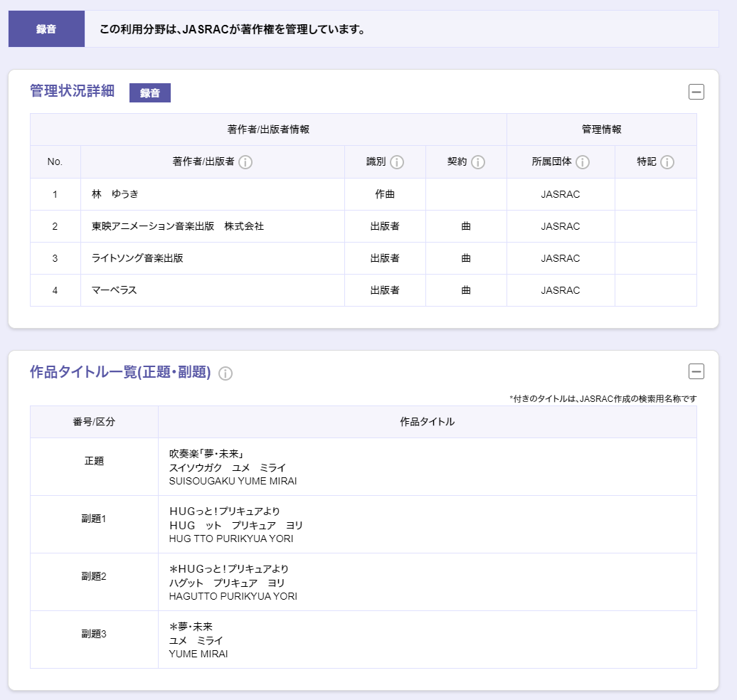The width and height of the screenshot is (737, 700).
Task: Click row number 1 cell
Action: (x=55, y=194)
